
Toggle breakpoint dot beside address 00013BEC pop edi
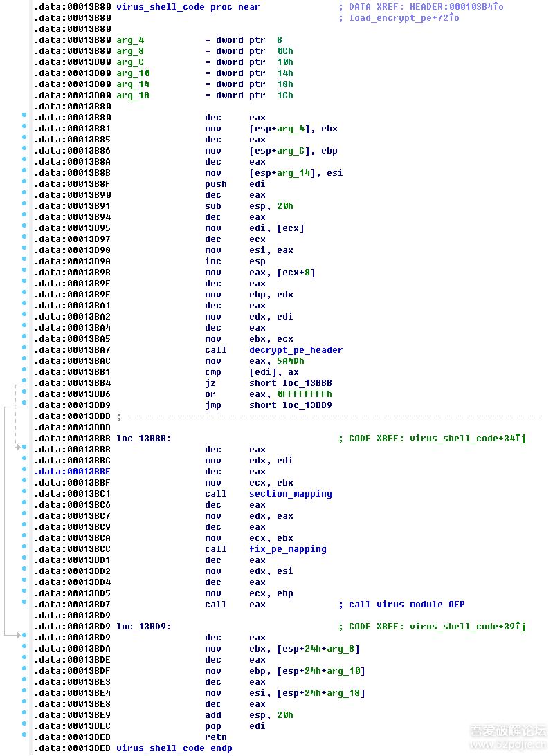[x=24, y=724]
